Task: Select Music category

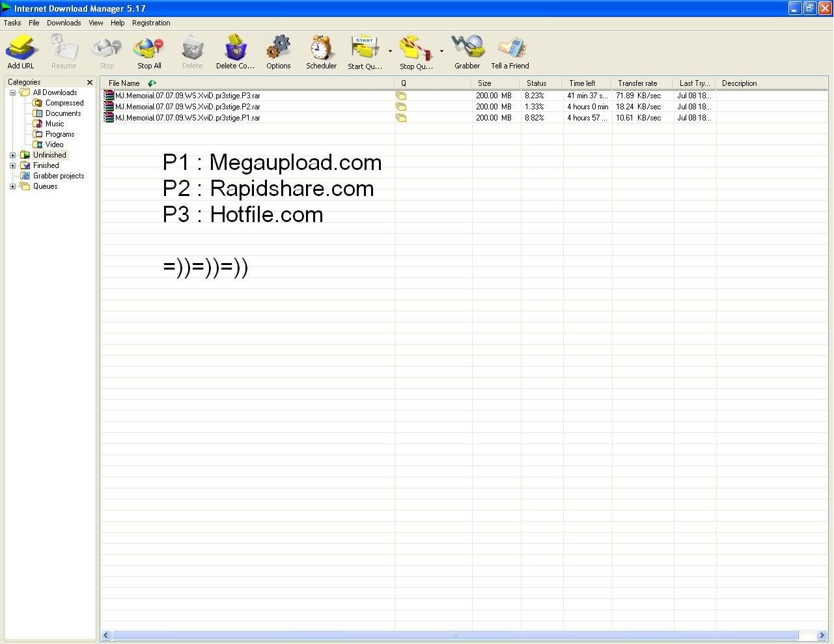Action: pos(55,124)
